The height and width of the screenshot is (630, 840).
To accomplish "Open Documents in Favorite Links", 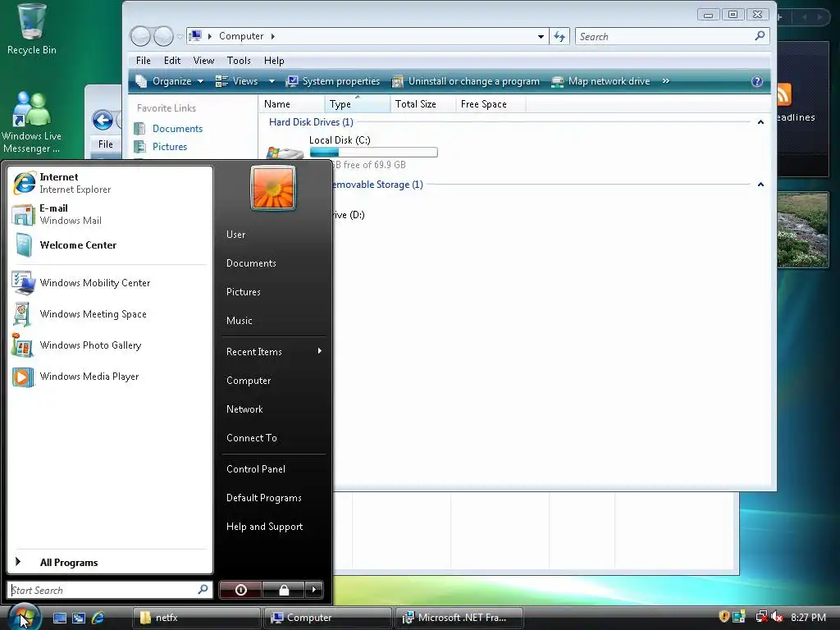I will pyautogui.click(x=177, y=129).
